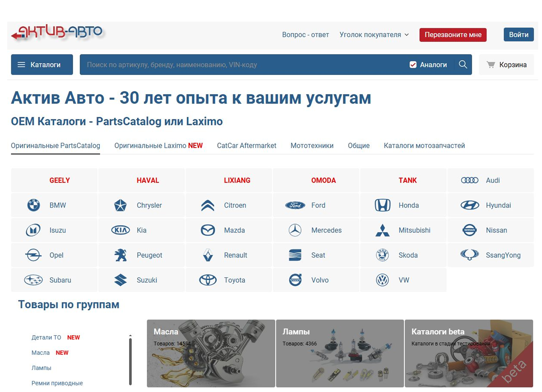Choose the Opel lightning logo

point(33,255)
